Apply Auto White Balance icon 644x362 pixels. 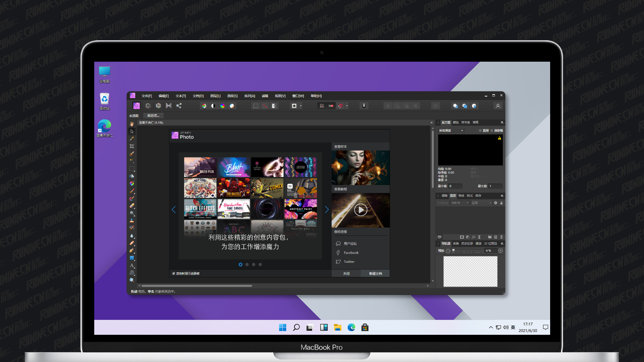tap(232, 106)
